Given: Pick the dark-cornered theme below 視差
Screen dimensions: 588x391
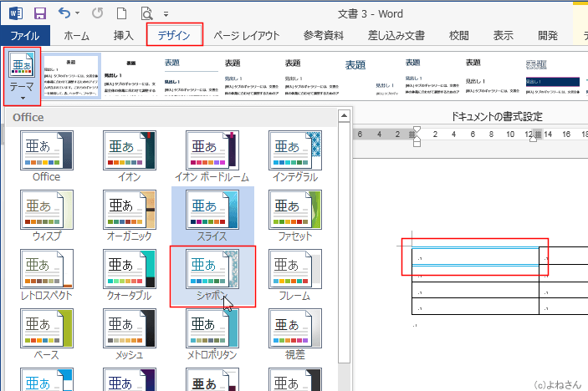Looking at the screenshot, I should pyautogui.click(x=295, y=379).
